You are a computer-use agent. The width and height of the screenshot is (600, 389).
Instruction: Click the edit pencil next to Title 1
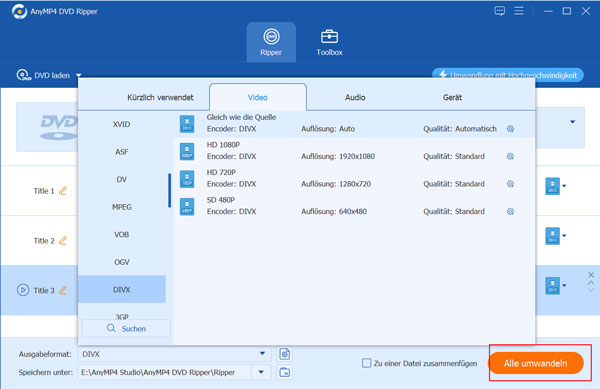pos(63,190)
